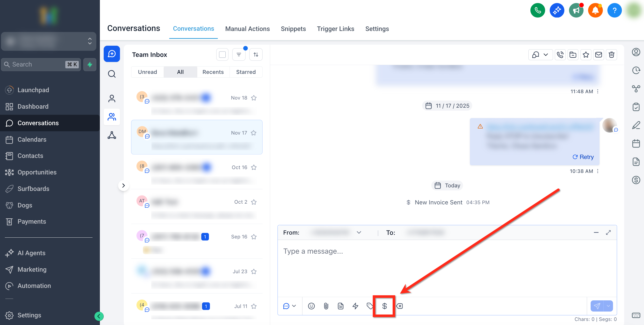644x325 pixels.
Task: Click the green phone dialer icon
Action: click(538, 11)
